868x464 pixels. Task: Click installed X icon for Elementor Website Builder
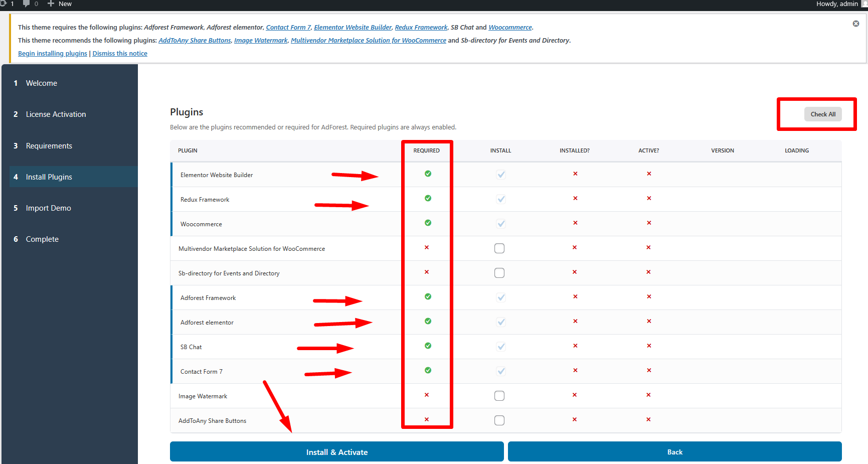coord(575,174)
